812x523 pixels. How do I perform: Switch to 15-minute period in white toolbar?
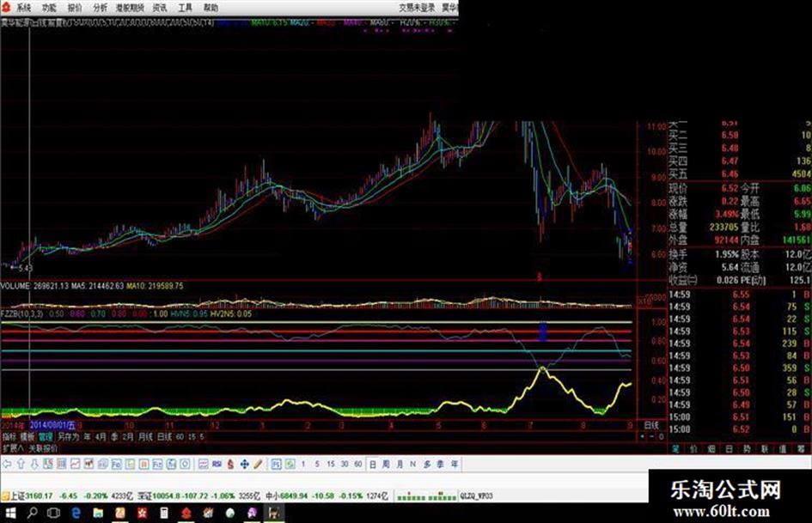331,464
